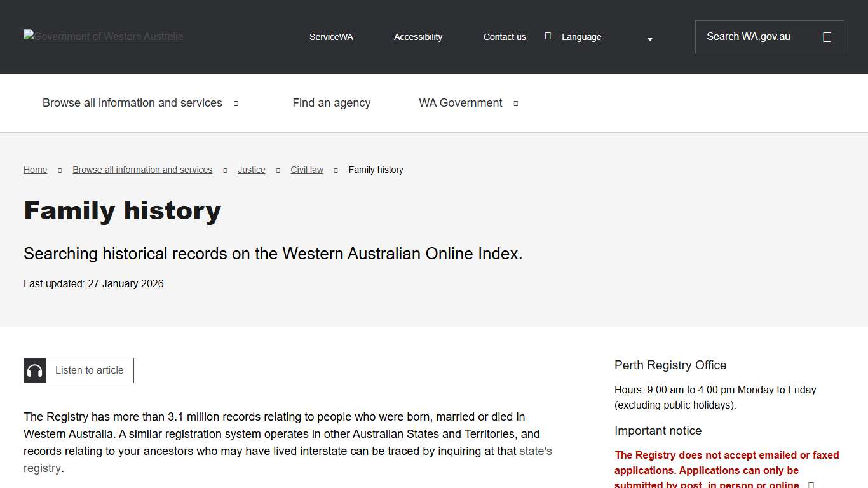
Task: Click the Government of Western Australia logo
Action: tap(103, 36)
